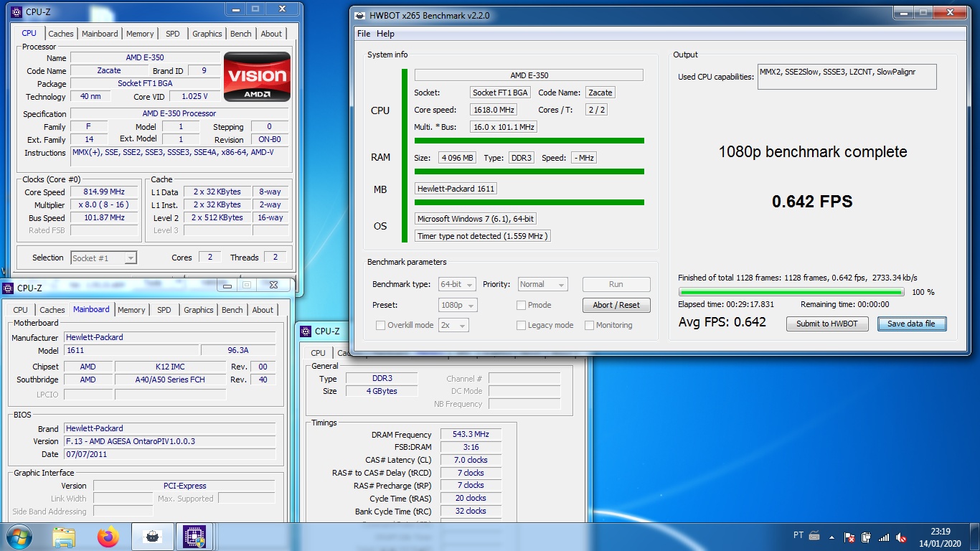Open the Action Center flag tray icon

[x=849, y=537]
